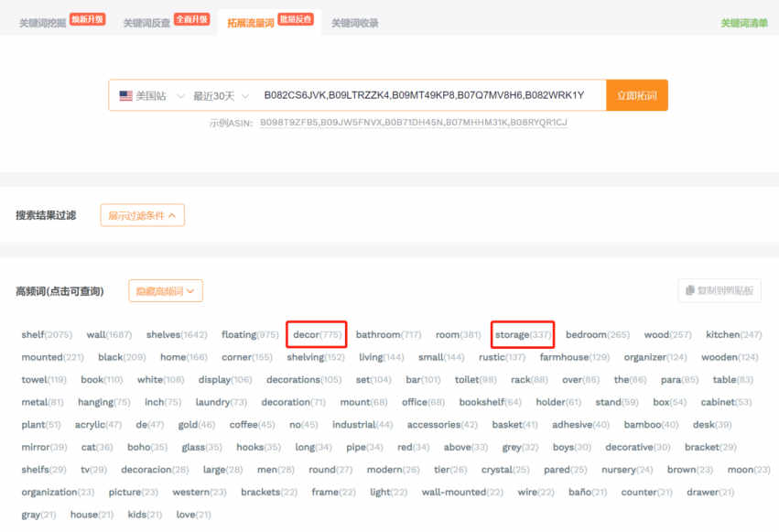
Task: Click high-frequency word bookshelf(64)
Action: click(490, 401)
